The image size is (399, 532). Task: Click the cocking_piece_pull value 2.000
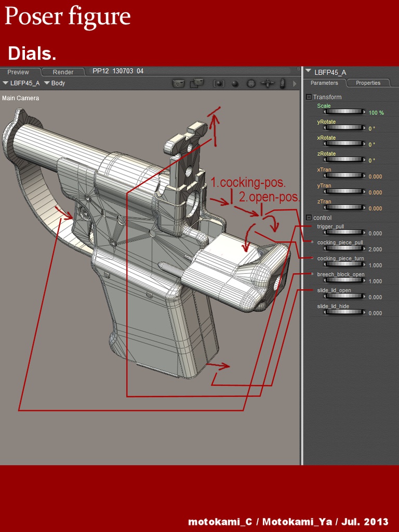(375, 249)
